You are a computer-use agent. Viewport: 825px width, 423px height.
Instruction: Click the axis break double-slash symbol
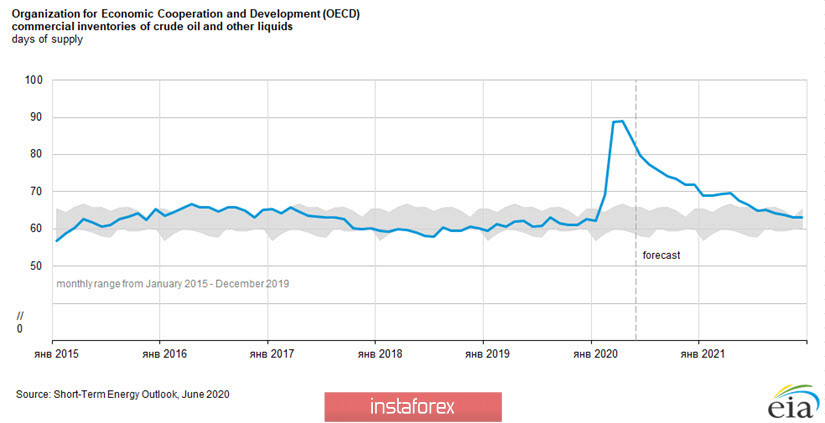click(21, 314)
